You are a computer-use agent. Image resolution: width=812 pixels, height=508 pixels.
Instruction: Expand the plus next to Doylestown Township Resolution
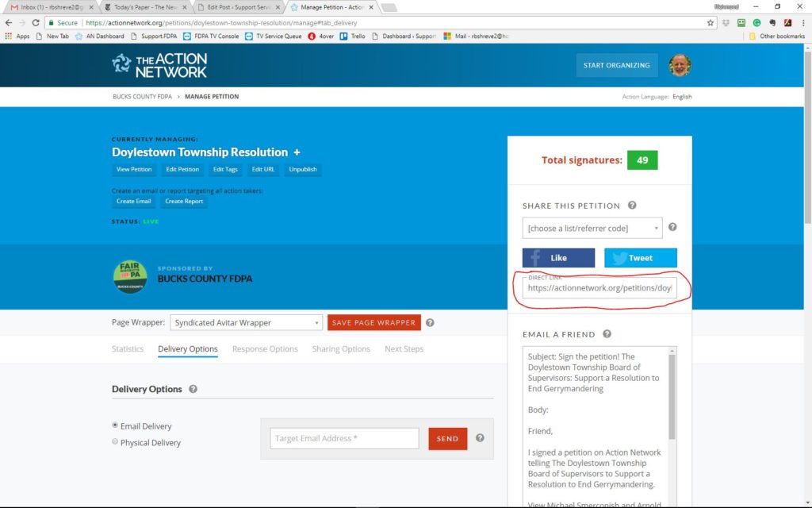tap(297, 152)
